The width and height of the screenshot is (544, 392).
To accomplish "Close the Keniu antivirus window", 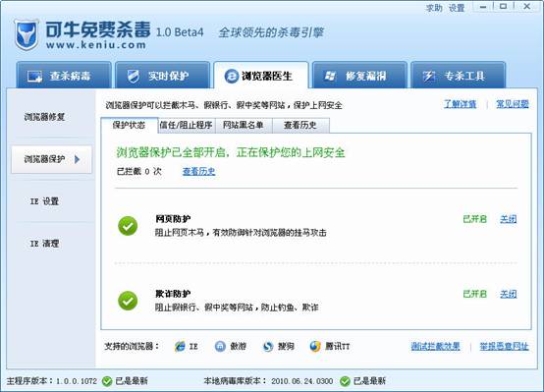I will (x=526, y=7).
